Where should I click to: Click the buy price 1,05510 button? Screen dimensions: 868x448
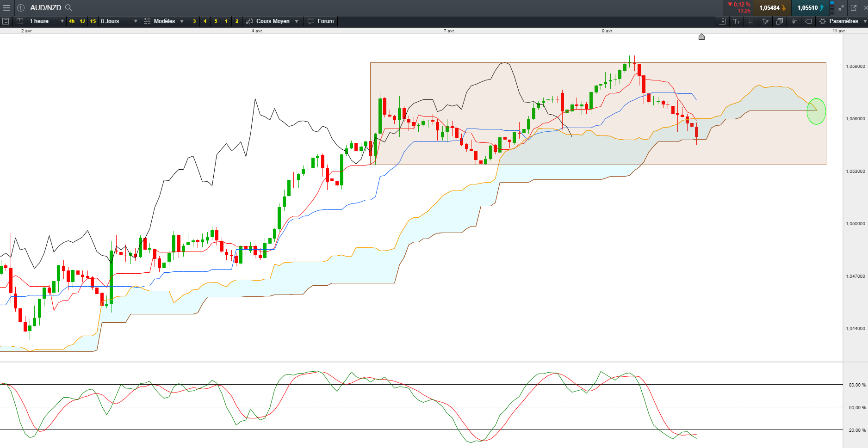coord(810,8)
